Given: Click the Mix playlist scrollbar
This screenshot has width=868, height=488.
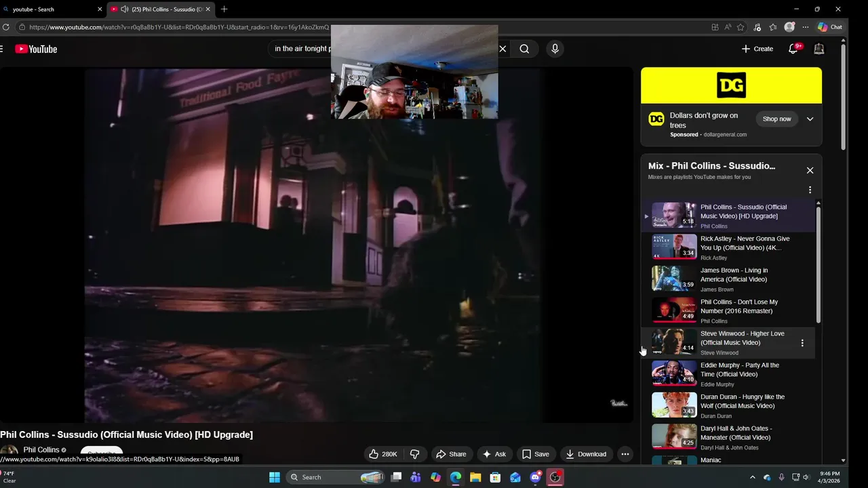Looking at the screenshot, I should tap(818, 264).
